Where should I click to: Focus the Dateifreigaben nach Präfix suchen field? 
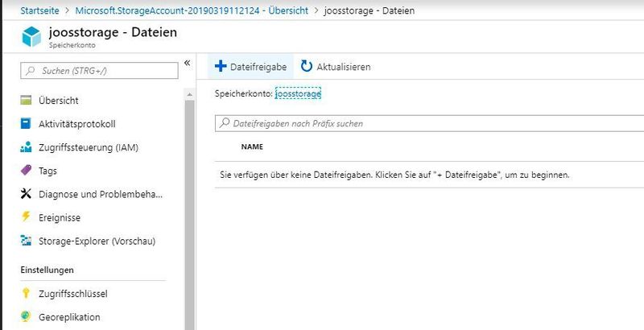coord(429,123)
